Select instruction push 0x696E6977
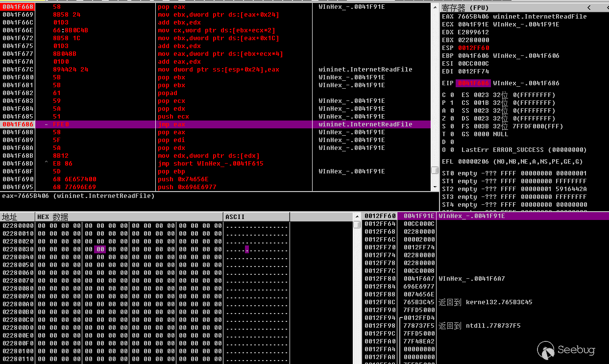This screenshot has width=609, height=364. pos(187,187)
